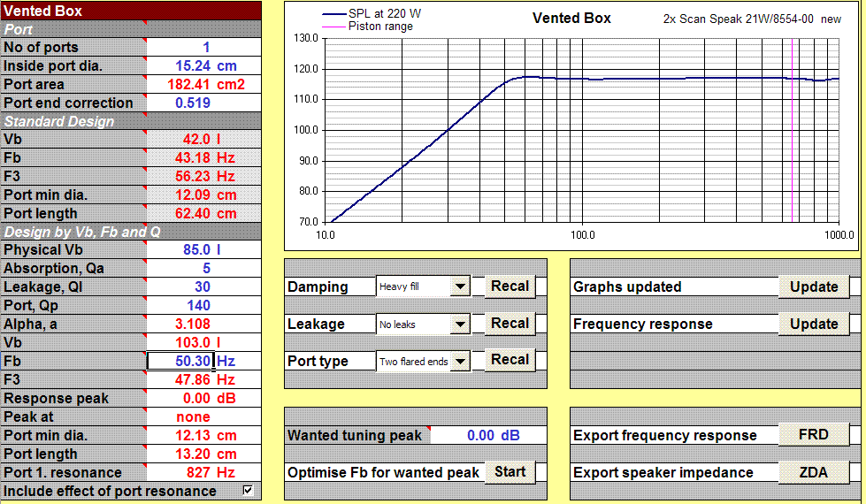Click Peak at value none
Screen dimensions: 866x504
pyautogui.click(x=203, y=416)
